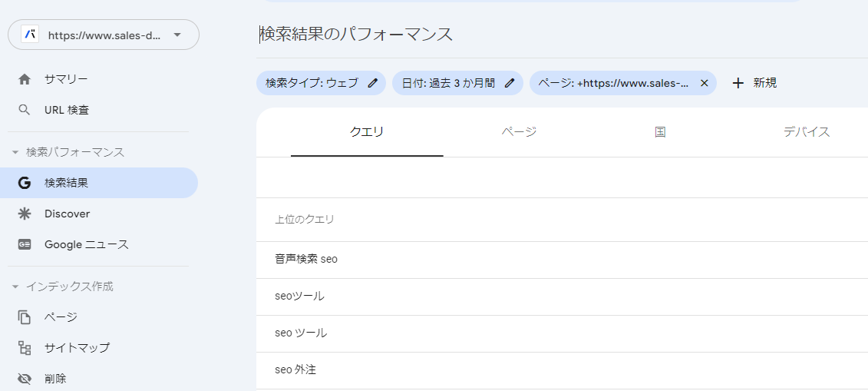Viewport: 868px width, 391px height.
Task: Edit the 日付 date filter pencil
Action: [x=510, y=83]
